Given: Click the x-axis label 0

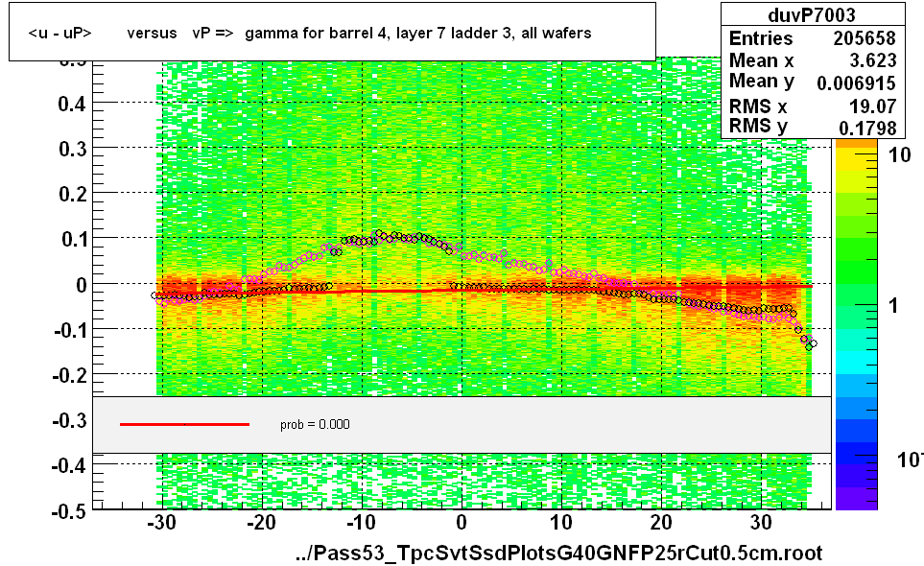Looking at the screenshot, I should (462, 523).
